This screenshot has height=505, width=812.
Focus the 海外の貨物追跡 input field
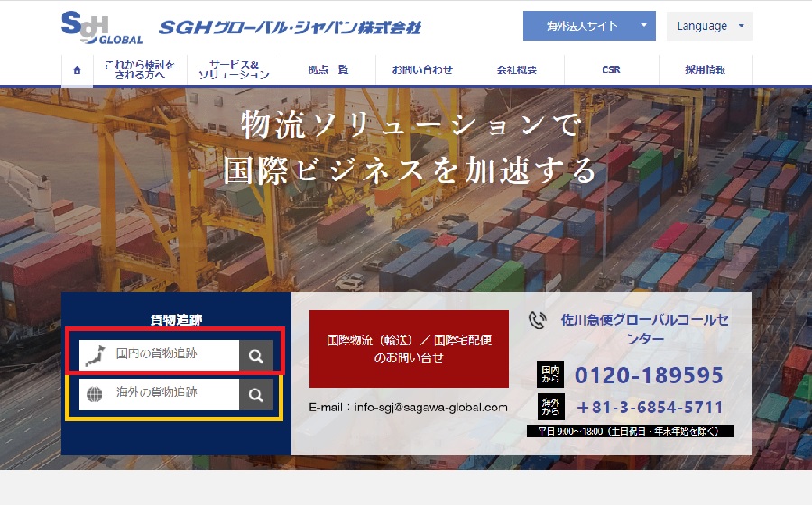[x=159, y=395]
